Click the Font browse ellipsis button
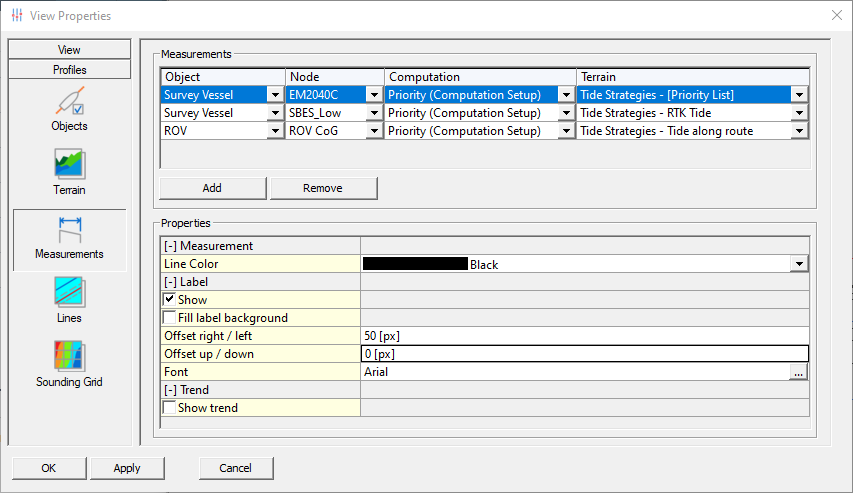Viewport: 853px width, 493px height. (798, 372)
